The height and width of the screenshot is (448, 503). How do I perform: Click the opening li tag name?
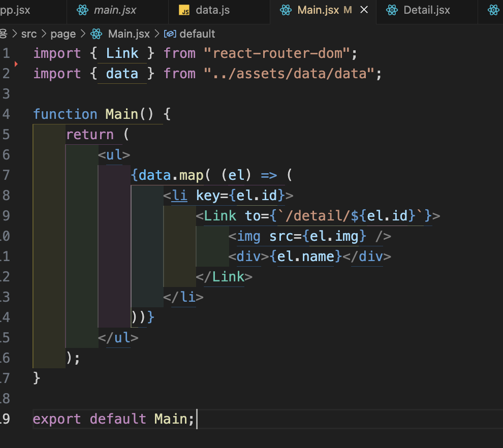[179, 195]
